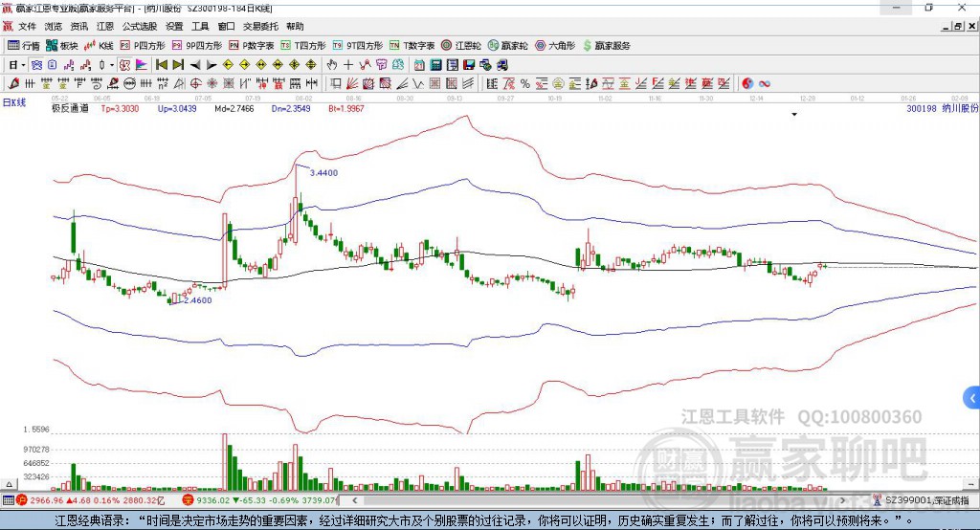Switch to the K线 chart
The height and width of the screenshot is (530, 980).
coord(99,46)
